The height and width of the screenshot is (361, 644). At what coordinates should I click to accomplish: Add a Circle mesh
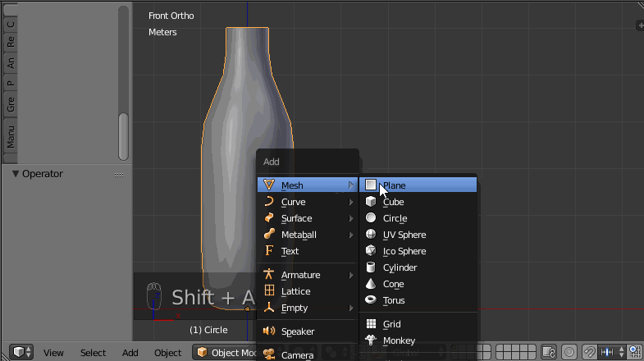pos(418,218)
